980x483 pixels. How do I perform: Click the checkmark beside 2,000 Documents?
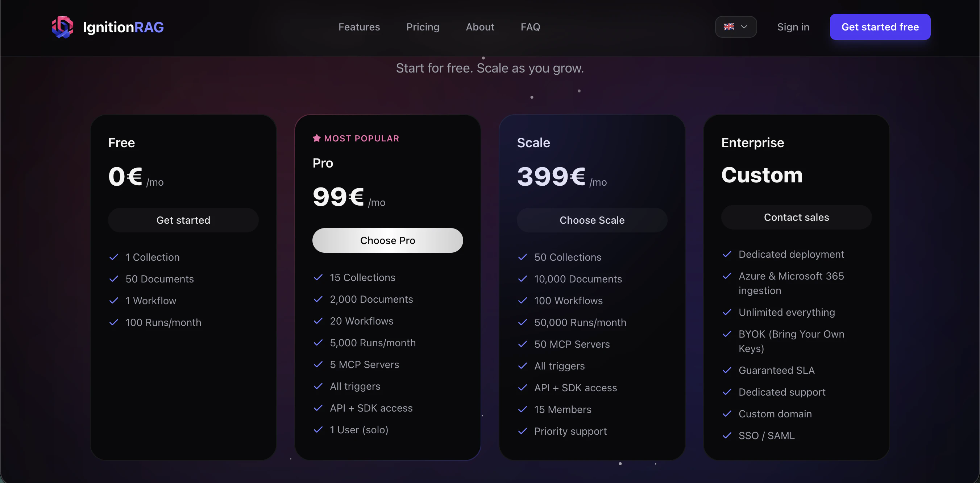pyautogui.click(x=319, y=300)
